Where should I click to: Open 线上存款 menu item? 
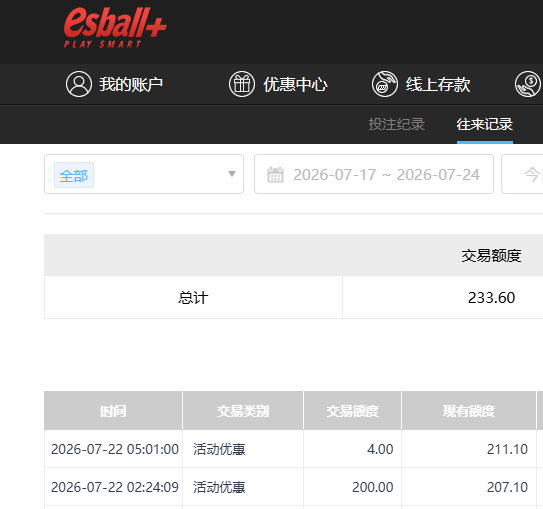[x=438, y=84]
